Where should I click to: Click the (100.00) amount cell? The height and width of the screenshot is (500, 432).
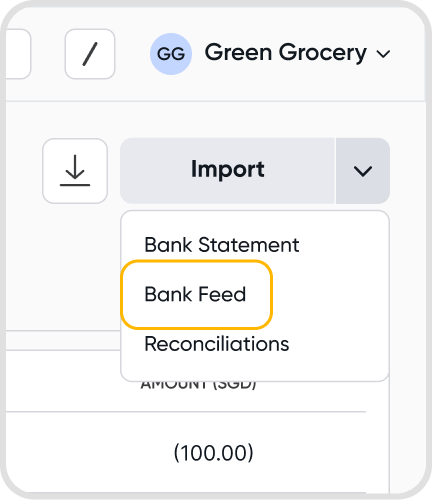pyautogui.click(x=214, y=453)
